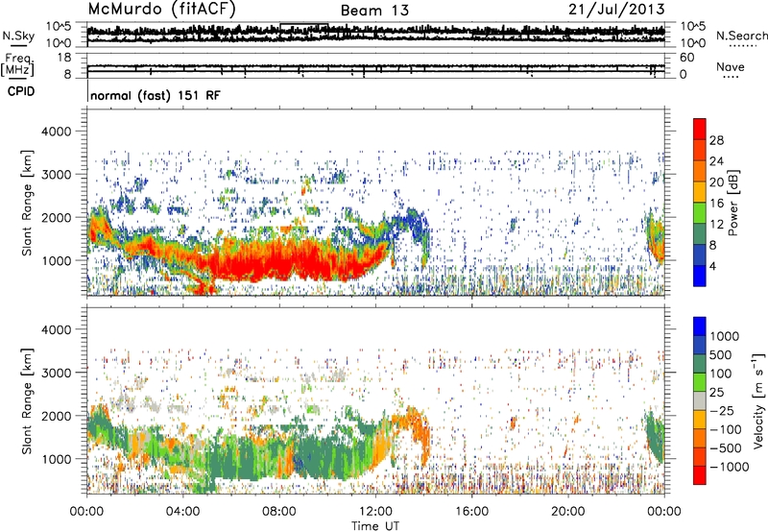768x532 pixels.
Task: Click the '1000' velocity colorbar tick label
Action: coord(725,336)
